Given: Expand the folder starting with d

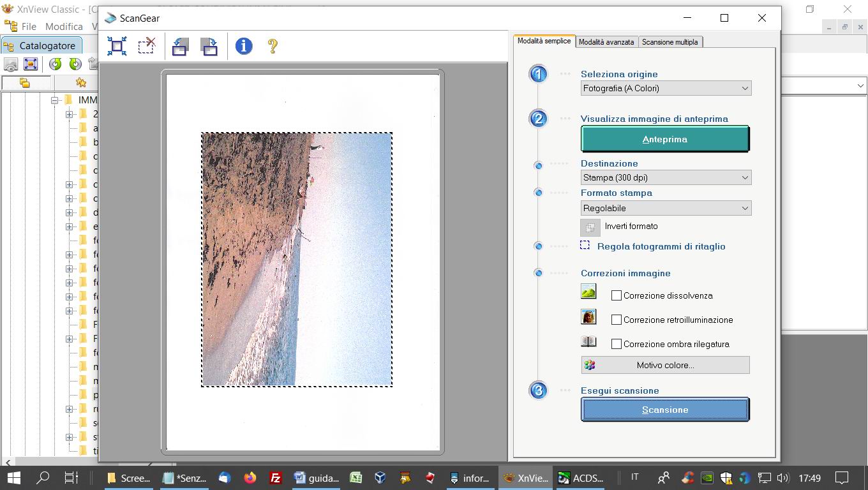Looking at the screenshot, I should (x=70, y=212).
